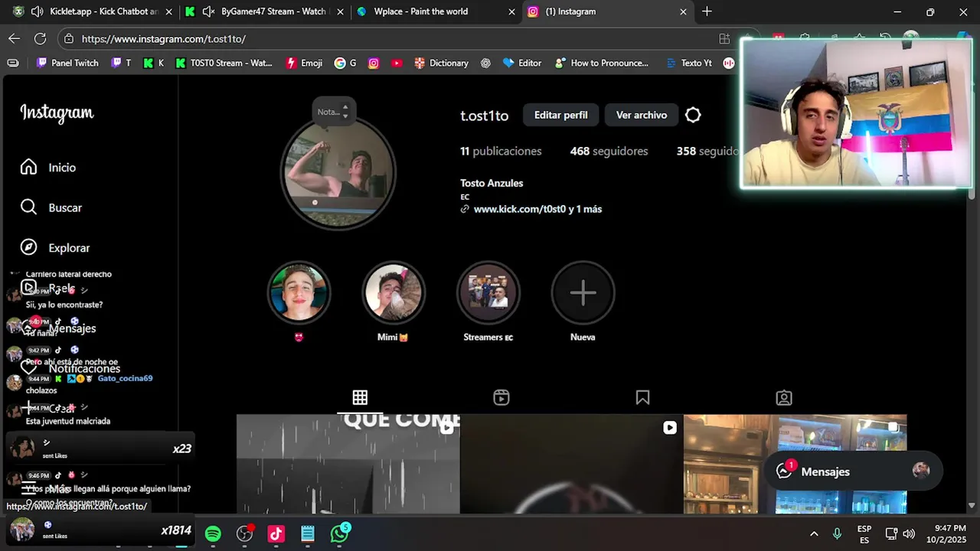Screen dimensions: 980x551
Task: Show hidden system tray icons
Action: coord(814,534)
